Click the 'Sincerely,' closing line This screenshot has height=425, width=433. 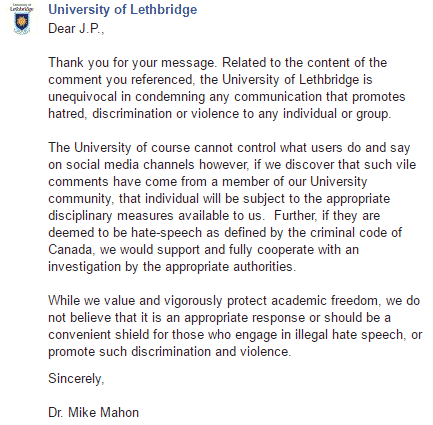[76, 379]
